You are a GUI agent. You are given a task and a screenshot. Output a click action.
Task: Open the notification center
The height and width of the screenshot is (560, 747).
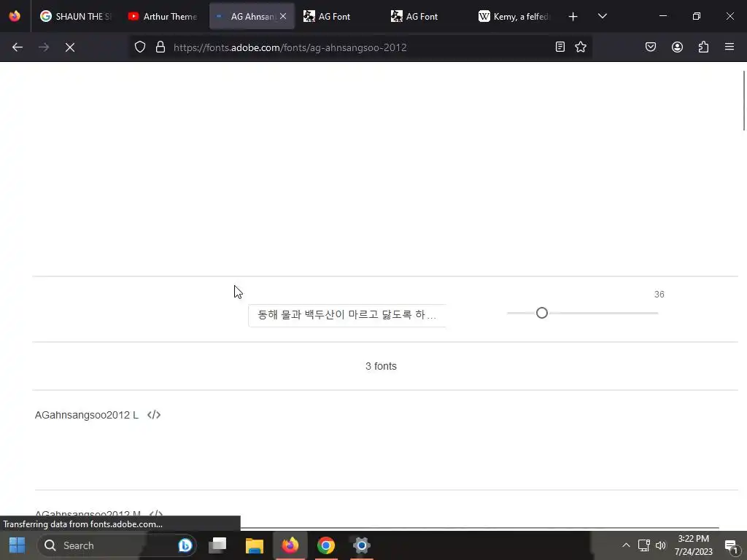(731, 545)
